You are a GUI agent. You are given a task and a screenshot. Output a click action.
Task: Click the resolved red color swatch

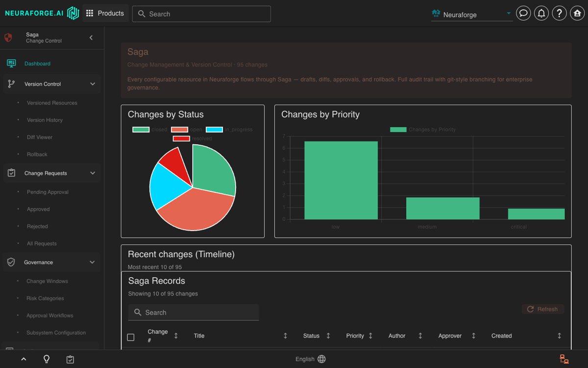(x=181, y=138)
